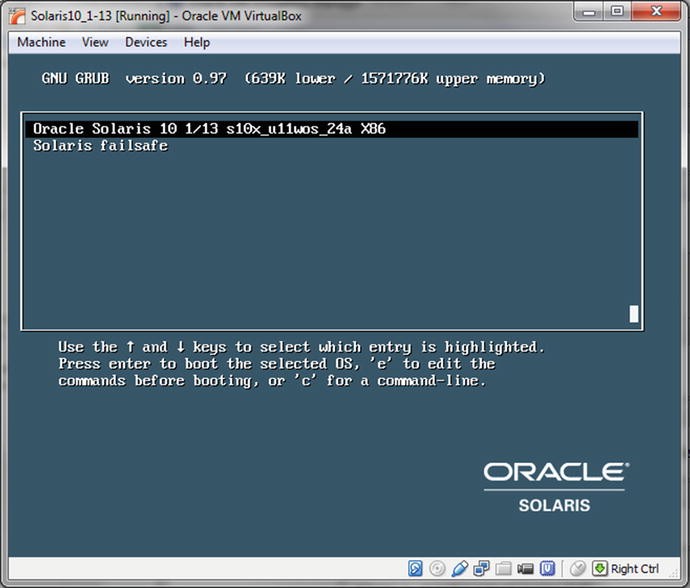
Task: Click the GNU GRUB version 0.97 header text
Action: click(x=134, y=78)
